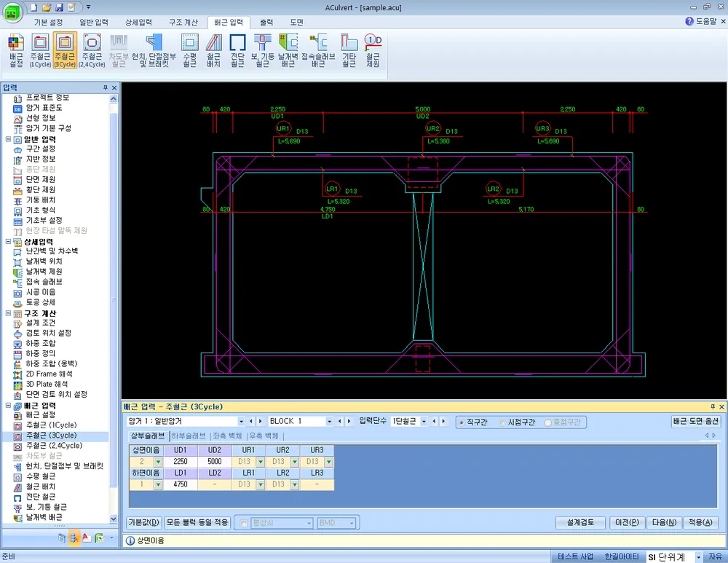Click the 이전(P) button
This screenshot has width=728, height=563.
(627, 523)
